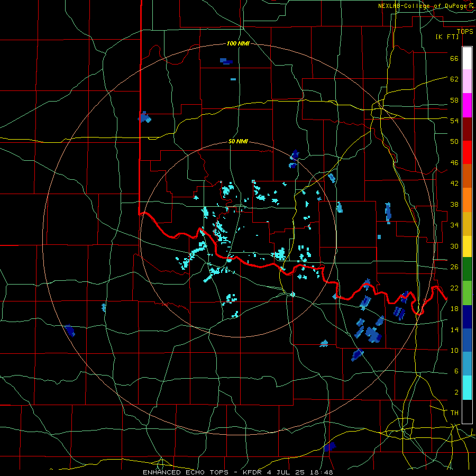This screenshot has width=476, height=476.
Task: Click the legend value "14"
Action: tap(454, 329)
